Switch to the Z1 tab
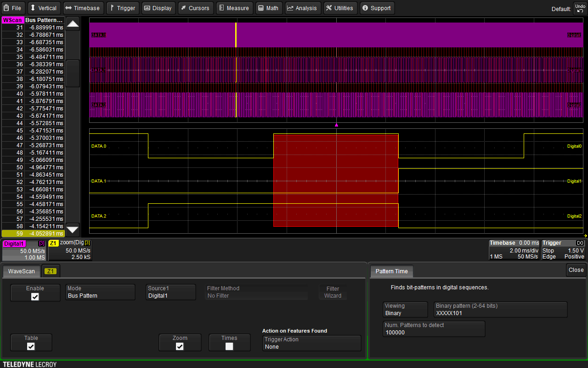 click(x=51, y=271)
